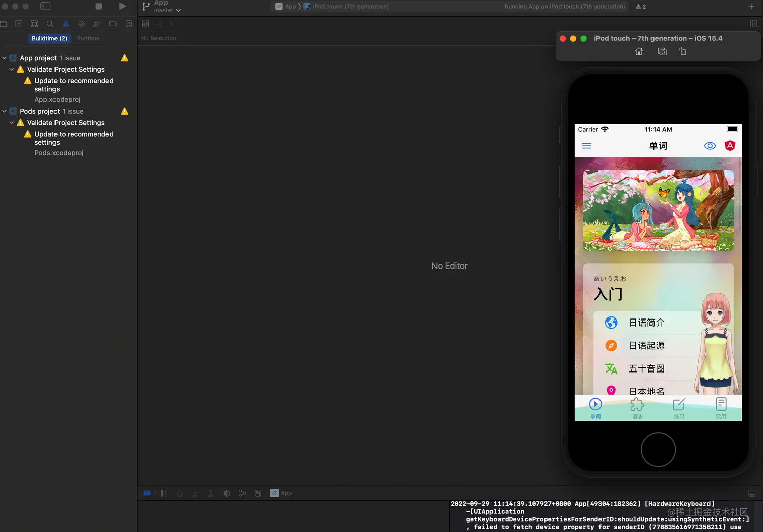Switch to the Buildtime (2) tab
The width and height of the screenshot is (763, 532).
[x=49, y=38]
